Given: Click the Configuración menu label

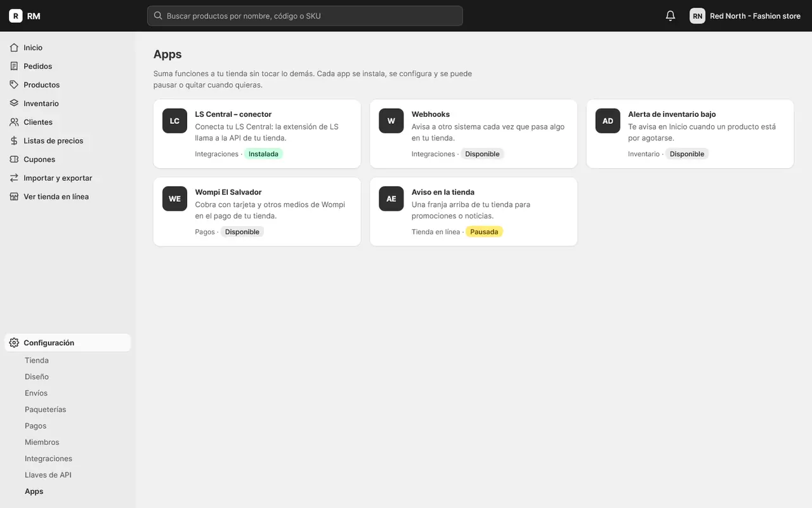Looking at the screenshot, I should (49, 343).
